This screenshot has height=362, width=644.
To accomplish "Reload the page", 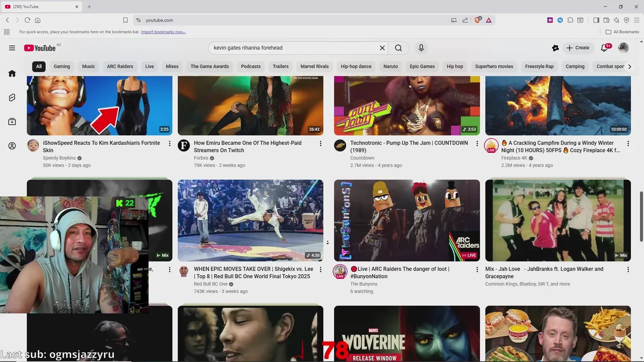I will coord(27,20).
